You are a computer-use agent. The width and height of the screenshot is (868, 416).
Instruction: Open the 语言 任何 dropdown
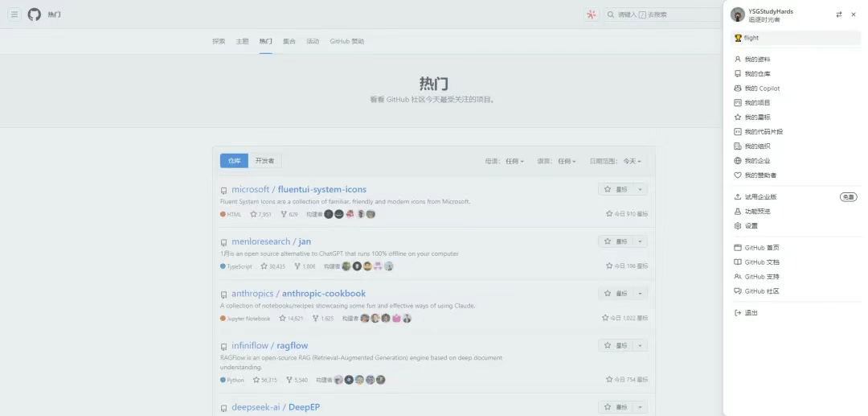tap(556, 161)
